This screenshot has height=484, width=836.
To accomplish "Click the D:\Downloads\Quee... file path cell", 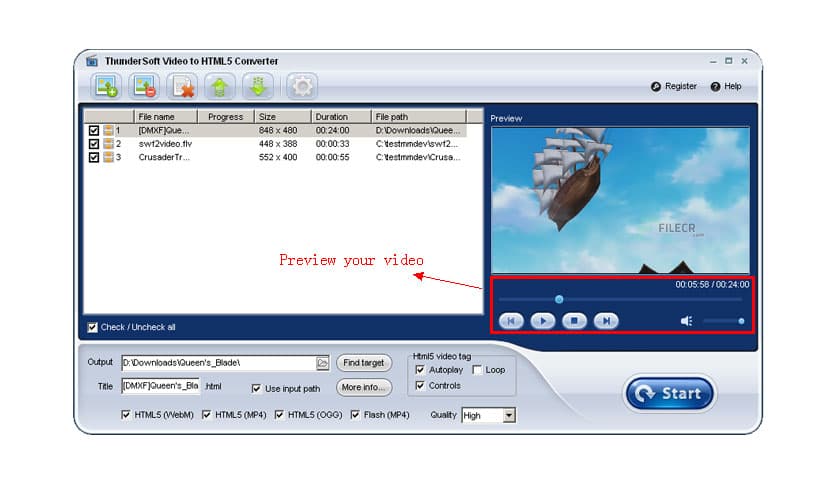I will 417,131.
